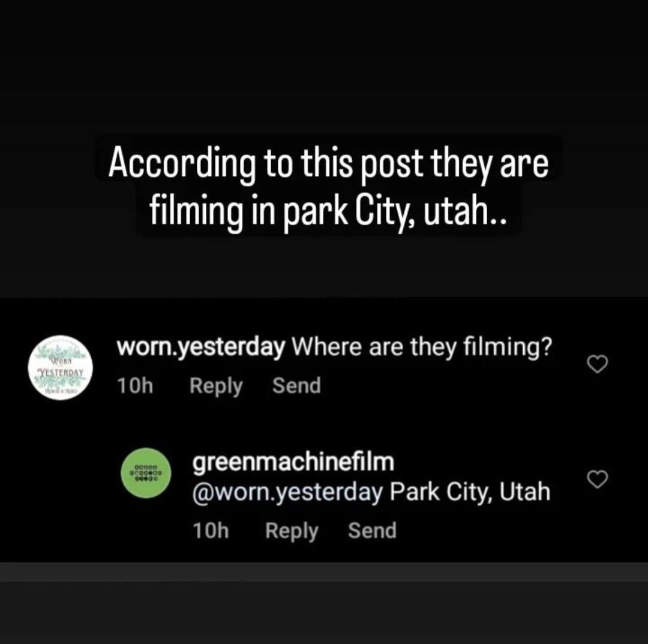Like the greenmachinefilm reply with heart
This screenshot has width=648, height=644.
point(597,479)
